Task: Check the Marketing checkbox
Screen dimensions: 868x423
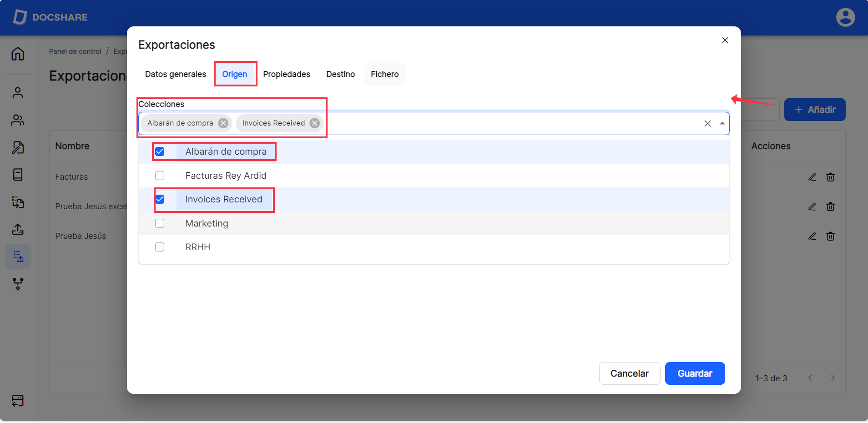Action: click(x=160, y=223)
